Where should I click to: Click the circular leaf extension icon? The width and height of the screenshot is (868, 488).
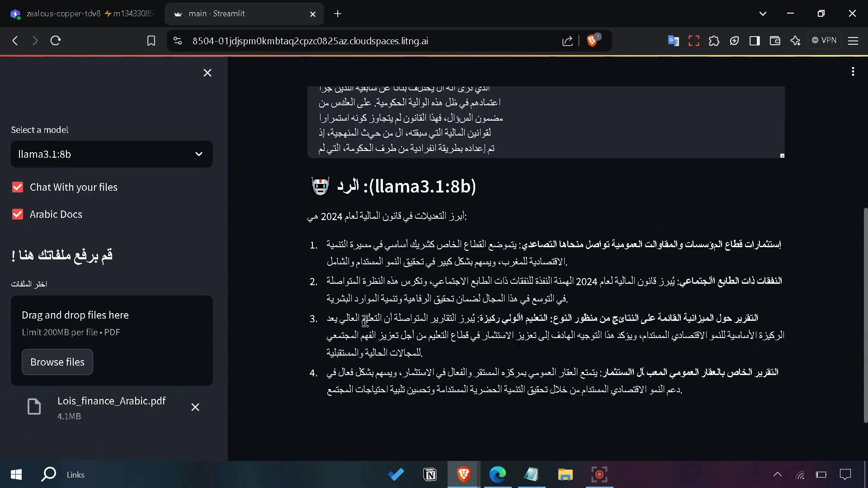(x=734, y=41)
